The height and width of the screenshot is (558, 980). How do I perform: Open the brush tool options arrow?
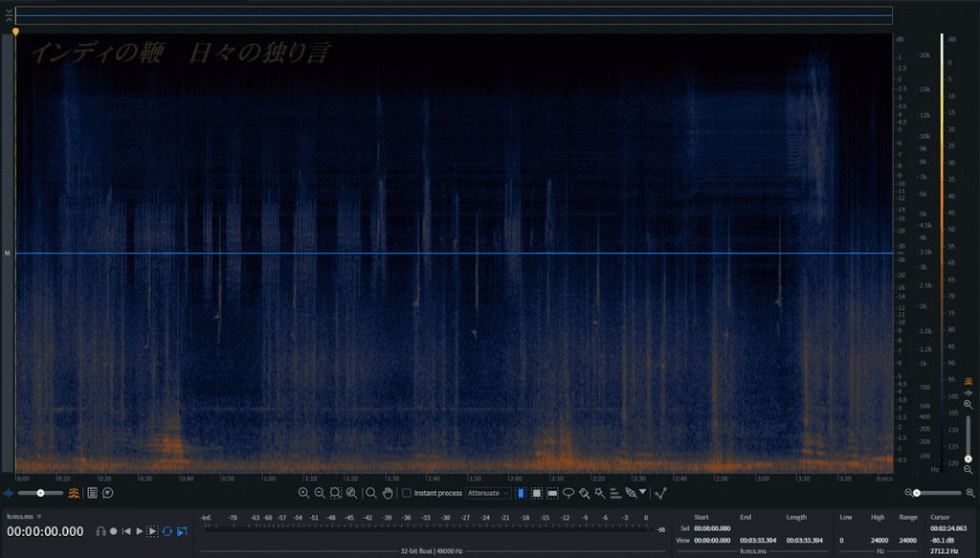click(x=643, y=493)
